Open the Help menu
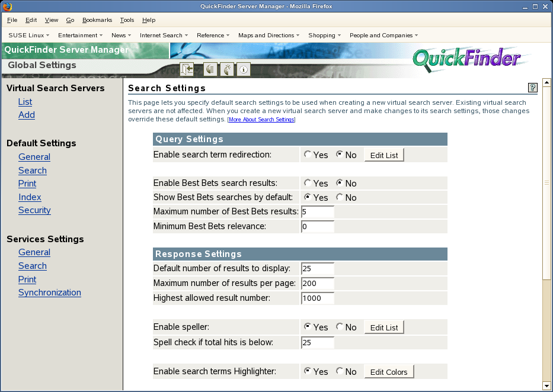 click(x=149, y=20)
